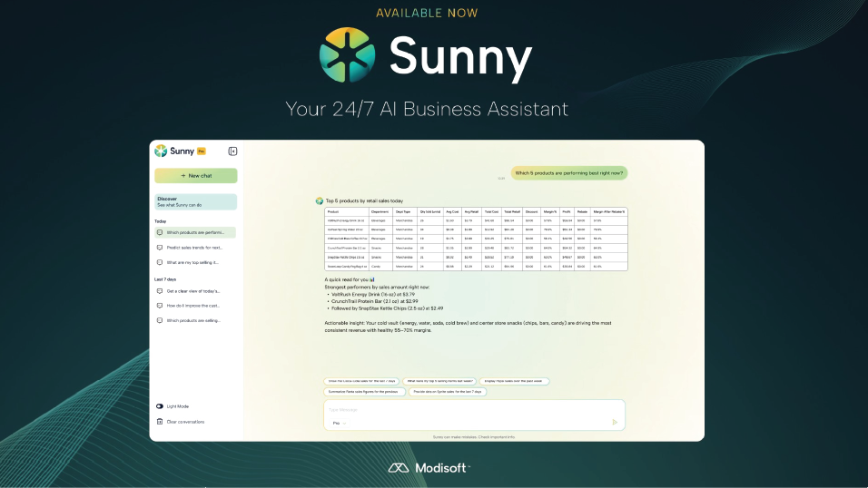
Task: Open chat "How do I improve the cust..."
Action: (195, 306)
